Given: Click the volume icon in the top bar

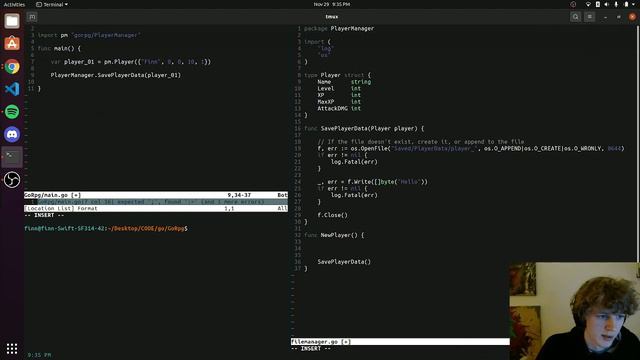Looking at the screenshot, I should click(607, 4).
